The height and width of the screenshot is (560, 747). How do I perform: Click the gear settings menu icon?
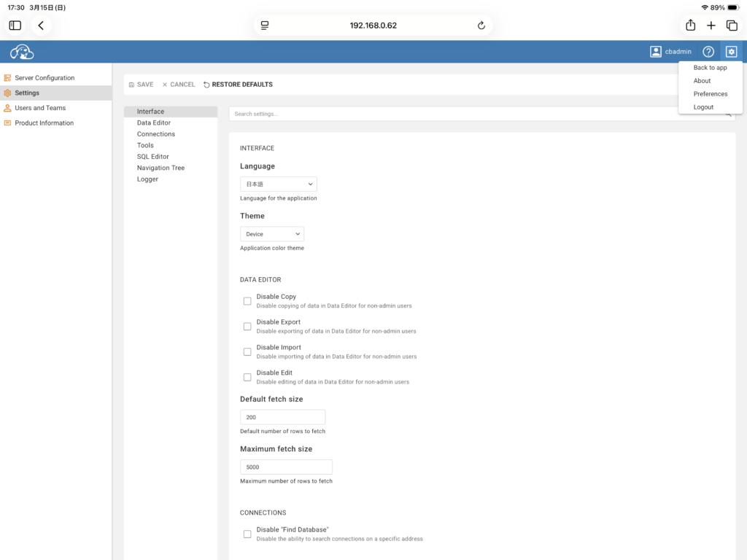coord(731,52)
